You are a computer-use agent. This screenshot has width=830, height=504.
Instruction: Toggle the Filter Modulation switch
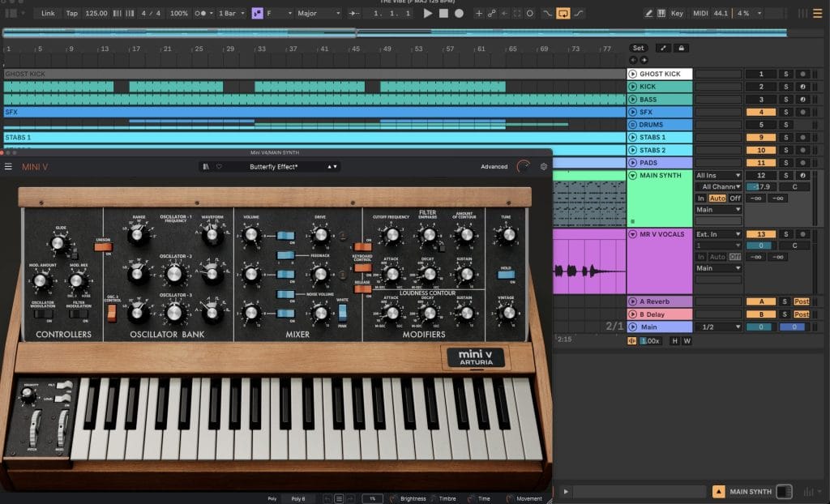(x=79, y=314)
